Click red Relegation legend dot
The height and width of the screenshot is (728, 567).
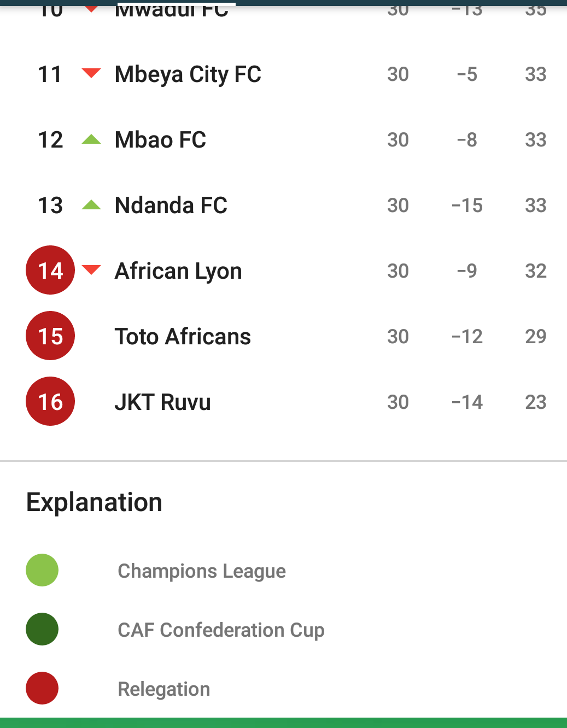(42, 688)
